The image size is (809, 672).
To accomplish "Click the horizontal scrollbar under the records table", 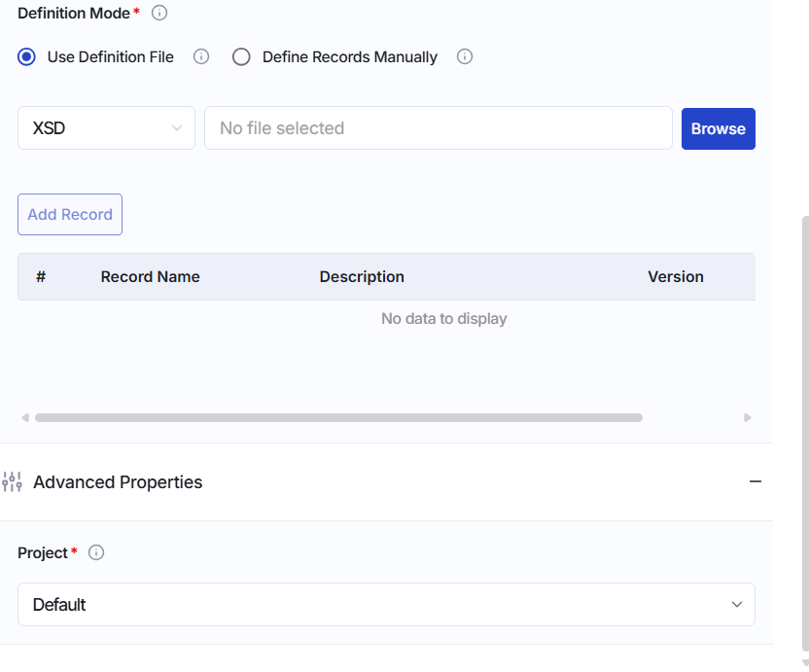I will 338,417.
